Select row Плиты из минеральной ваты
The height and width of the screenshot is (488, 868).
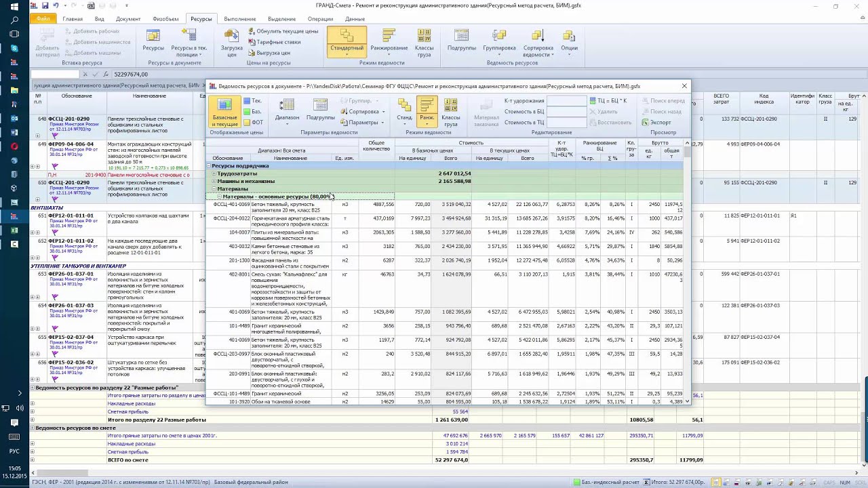446,235
